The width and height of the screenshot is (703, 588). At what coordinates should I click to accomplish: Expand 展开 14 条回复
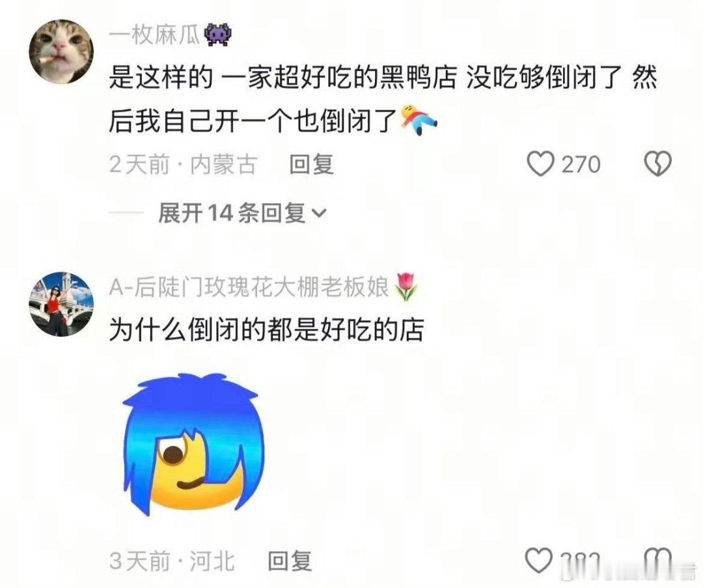click(x=242, y=212)
